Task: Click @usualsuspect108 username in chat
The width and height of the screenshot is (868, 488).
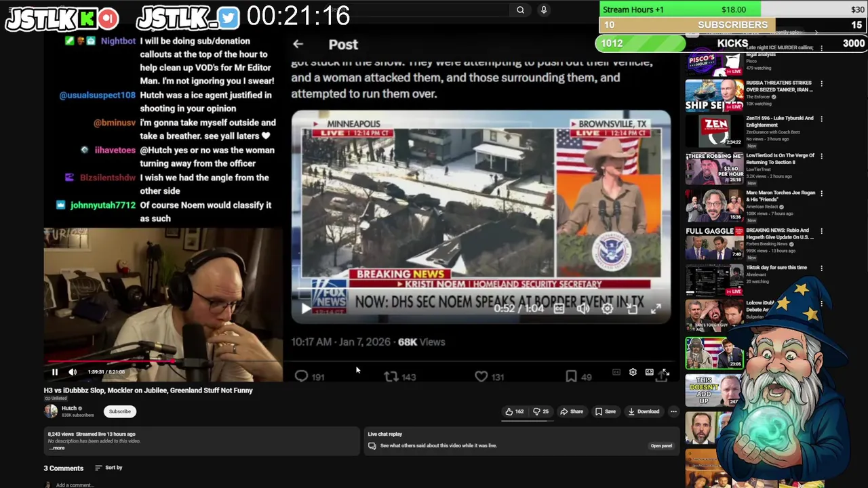Action: tap(98, 96)
